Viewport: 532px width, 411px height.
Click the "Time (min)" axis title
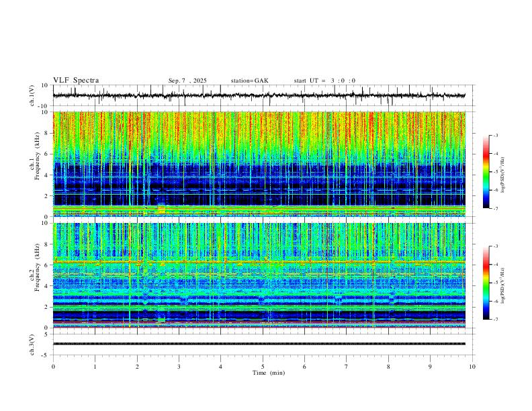click(269, 373)
